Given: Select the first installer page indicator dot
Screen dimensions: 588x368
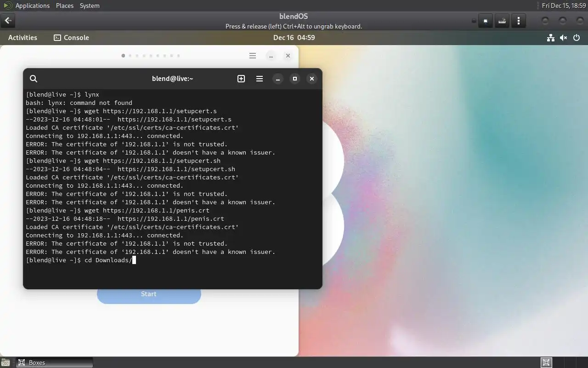Looking at the screenshot, I should point(123,56).
